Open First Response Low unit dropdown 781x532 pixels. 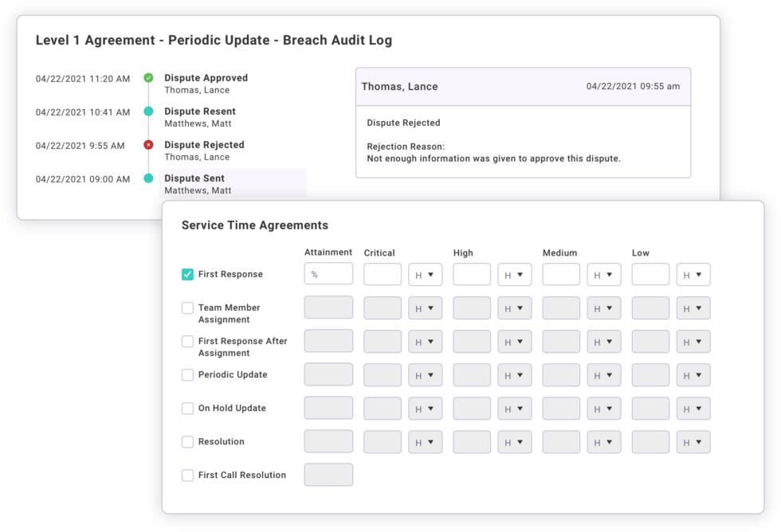(x=693, y=275)
